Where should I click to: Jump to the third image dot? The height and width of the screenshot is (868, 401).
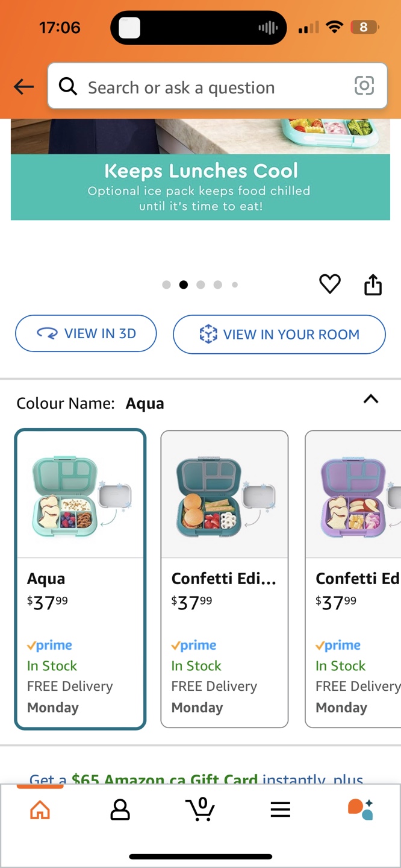pyautogui.click(x=200, y=285)
